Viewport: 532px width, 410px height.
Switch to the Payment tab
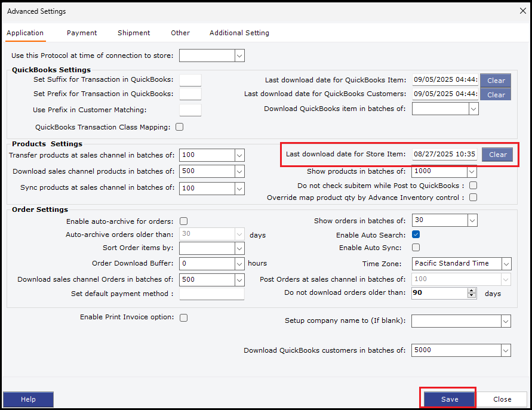[x=82, y=33]
